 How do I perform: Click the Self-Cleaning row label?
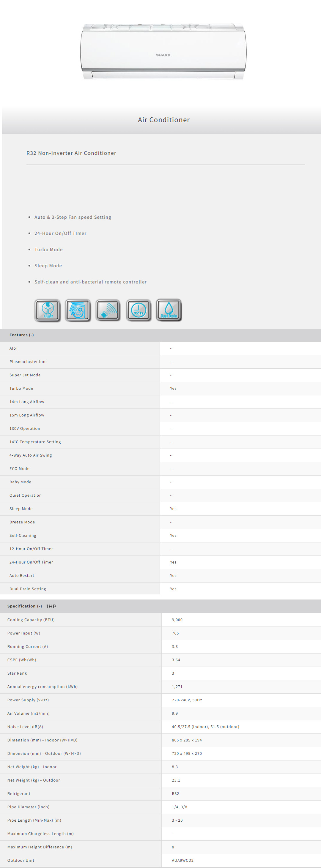[x=23, y=535]
